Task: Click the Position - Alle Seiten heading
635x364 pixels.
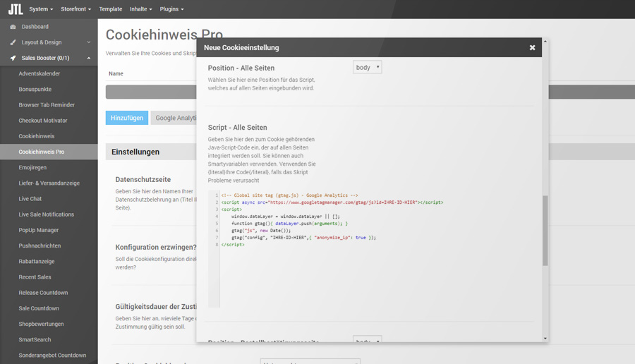Action: point(241,68)
